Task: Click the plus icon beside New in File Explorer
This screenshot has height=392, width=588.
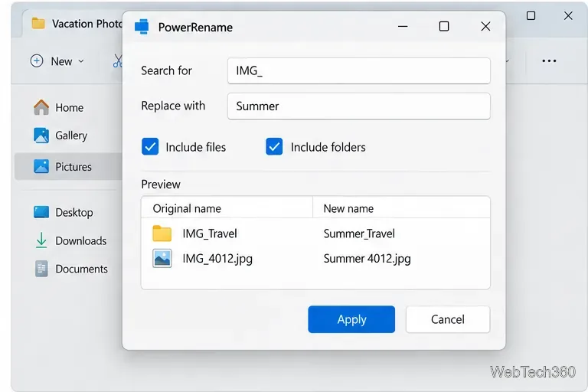Action: tap(37, 60)
